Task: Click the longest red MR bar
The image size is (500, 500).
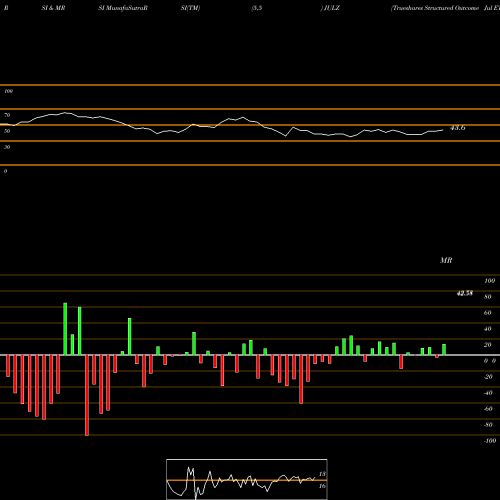Action: tap(87, 395)
